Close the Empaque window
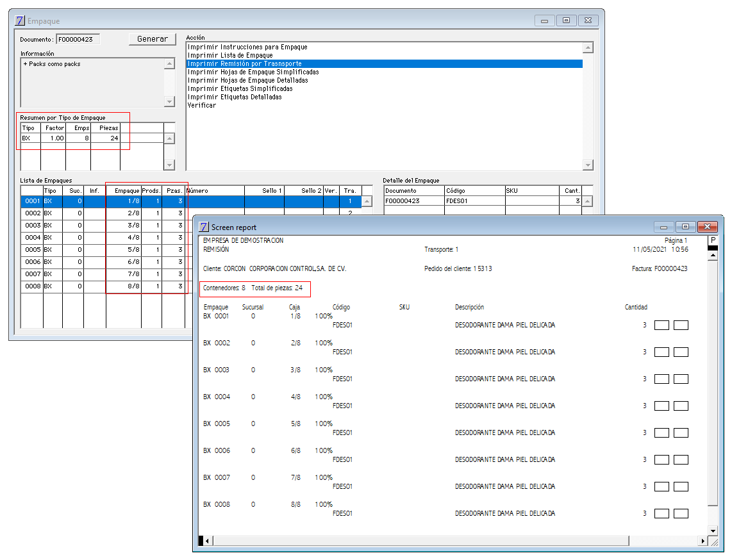 [x=588, y=21]
